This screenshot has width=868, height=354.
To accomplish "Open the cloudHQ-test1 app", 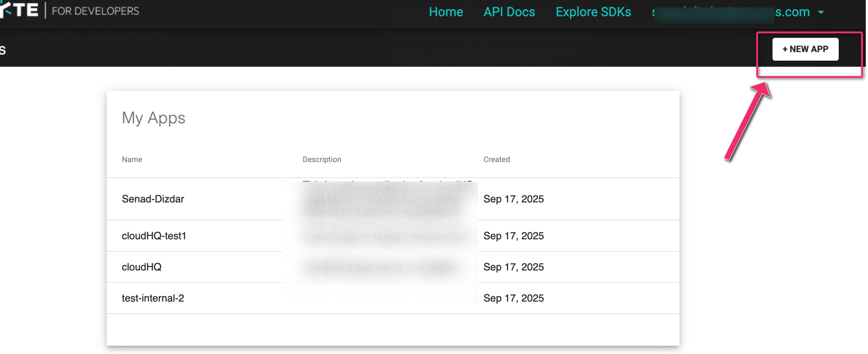I will (x=154, y=236).
